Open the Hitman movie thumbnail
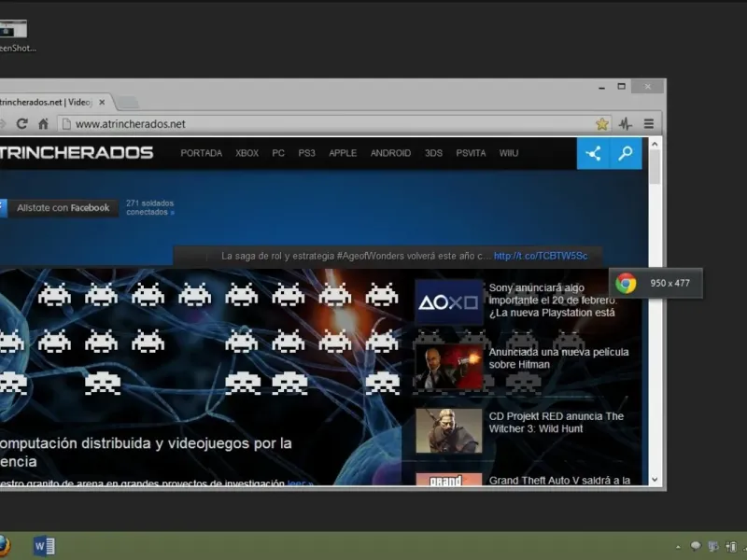This screenshot has width=747, height=560. coord(449,367)
